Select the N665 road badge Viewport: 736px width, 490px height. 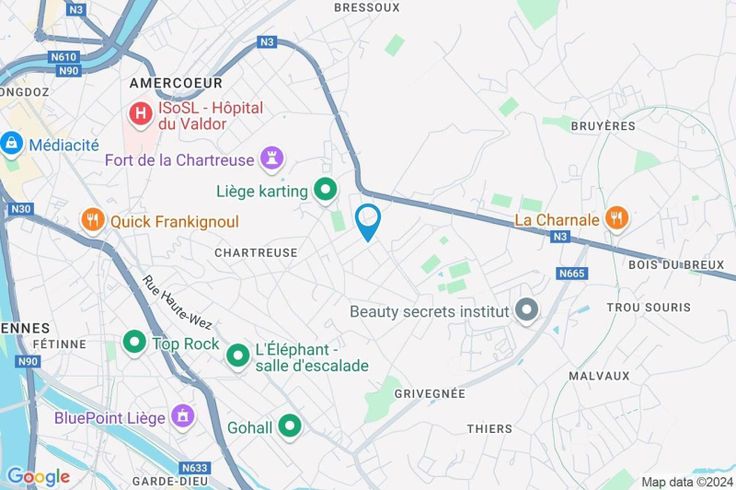572,273
